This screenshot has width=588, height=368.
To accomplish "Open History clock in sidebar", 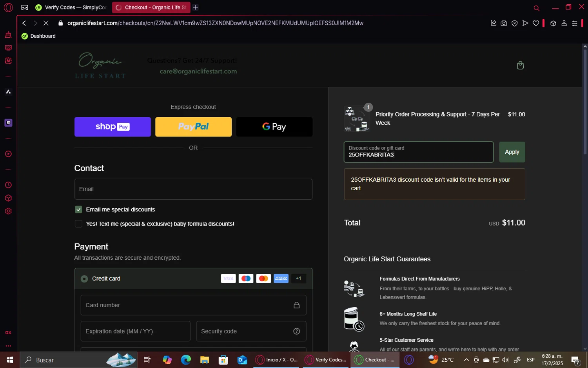I will [x=8, y=185].
